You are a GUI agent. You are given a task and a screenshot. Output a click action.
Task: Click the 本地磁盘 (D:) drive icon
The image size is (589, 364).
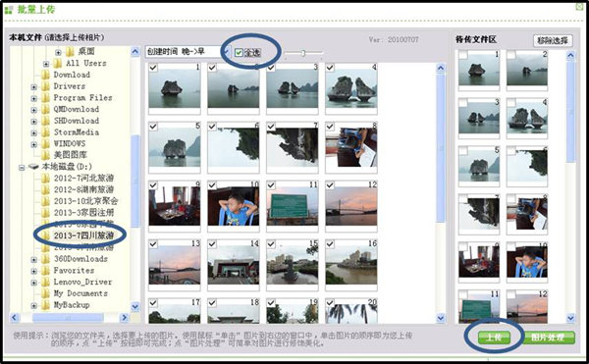pyautogui.click(x=33, y=166)
